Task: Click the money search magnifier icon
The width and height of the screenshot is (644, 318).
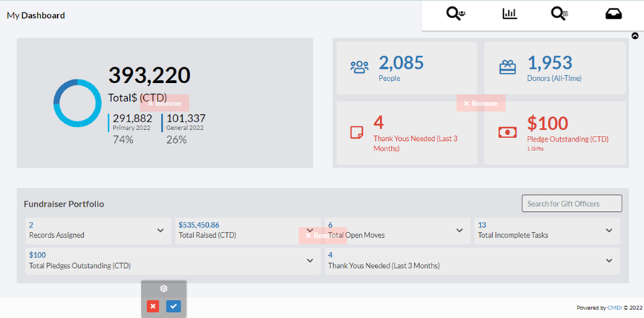Action: (x=559, y=14)
